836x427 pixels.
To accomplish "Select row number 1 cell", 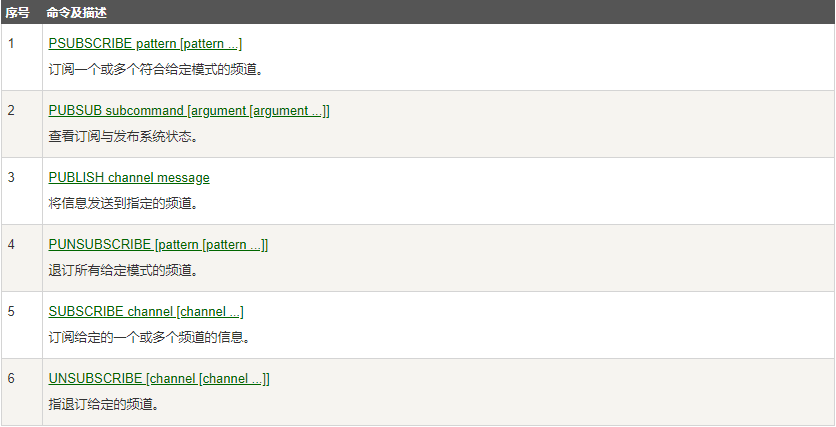I will click(21, 57).
